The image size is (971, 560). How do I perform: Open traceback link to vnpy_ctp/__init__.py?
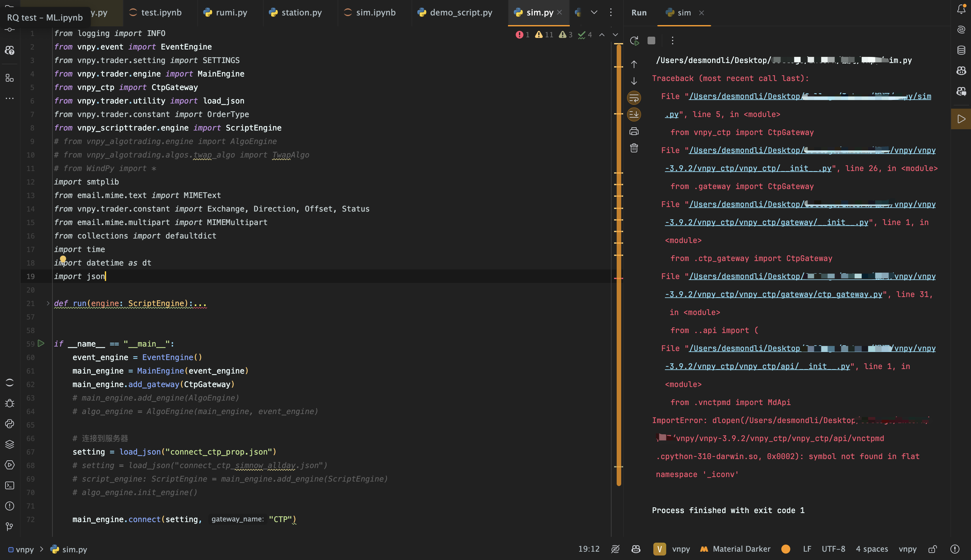point(748,168)
